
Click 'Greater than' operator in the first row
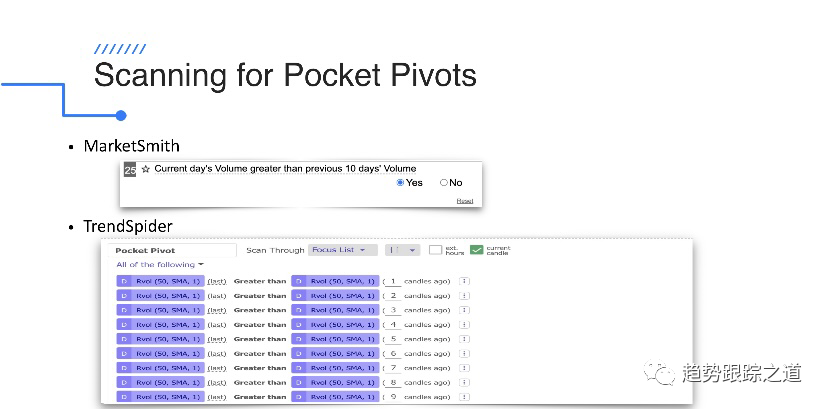pos(259,282)
